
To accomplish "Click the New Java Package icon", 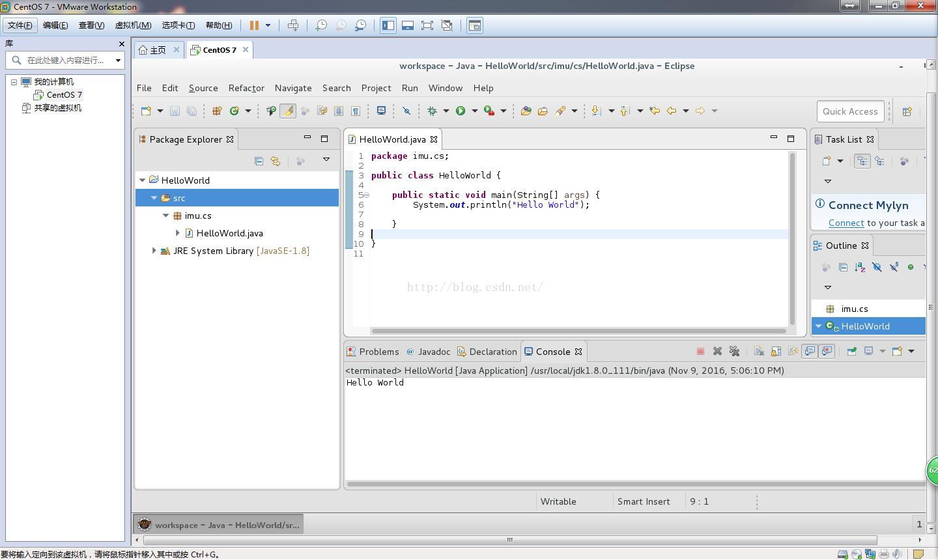I will (217, 111).
